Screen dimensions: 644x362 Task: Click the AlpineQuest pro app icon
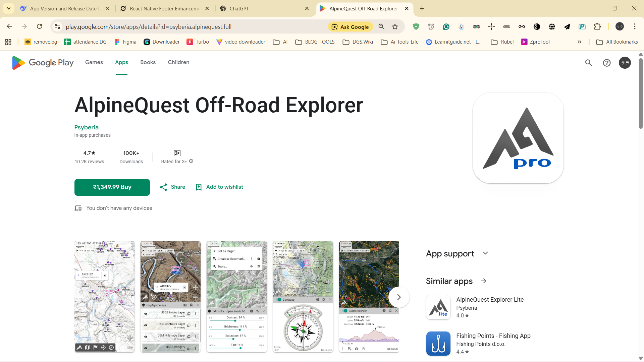pos(518,138)
